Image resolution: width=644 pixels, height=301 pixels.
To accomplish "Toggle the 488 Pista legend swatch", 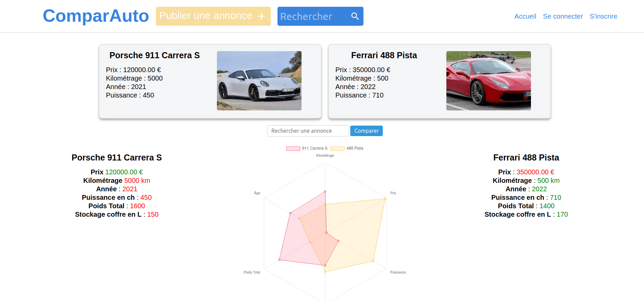I will (x=337, y=148).
